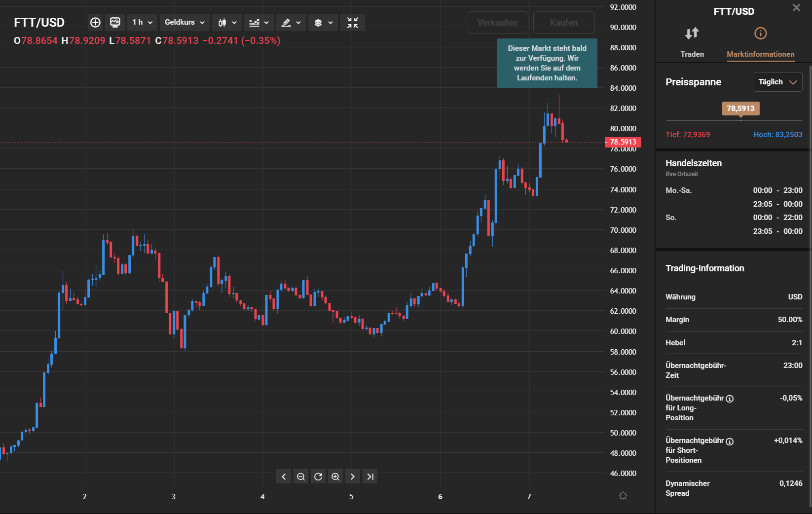Open the indicators dropdown
This screenshot has height=514, width=812.
(x=259, y=22)
